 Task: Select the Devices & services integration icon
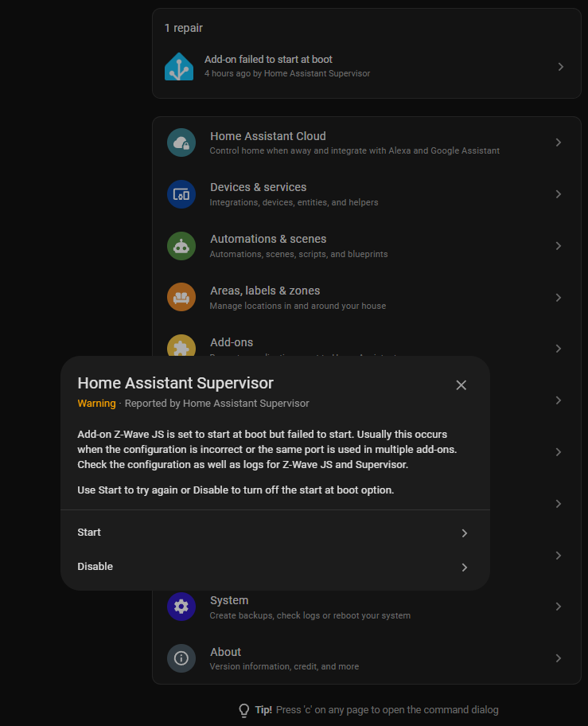pyautogui.click(x=181, y=193)
